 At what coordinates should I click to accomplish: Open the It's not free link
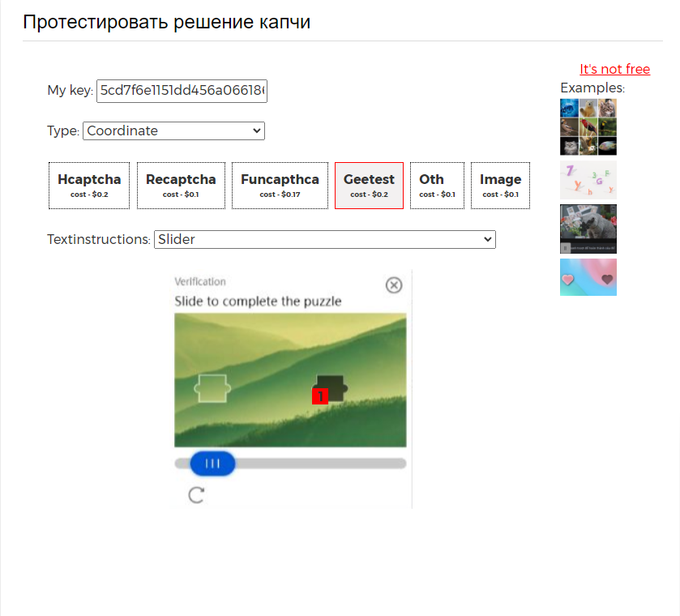coord(614,69)
